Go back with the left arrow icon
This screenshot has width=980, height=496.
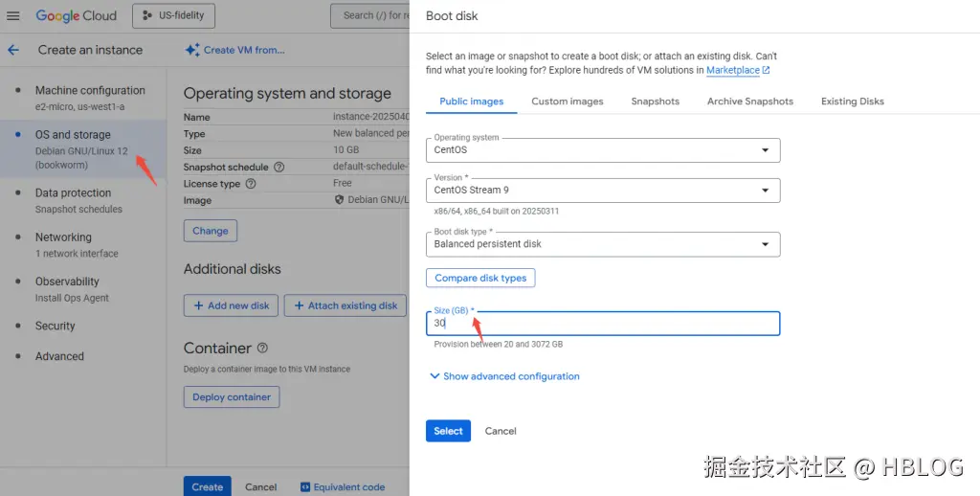[x=13, y=50]
